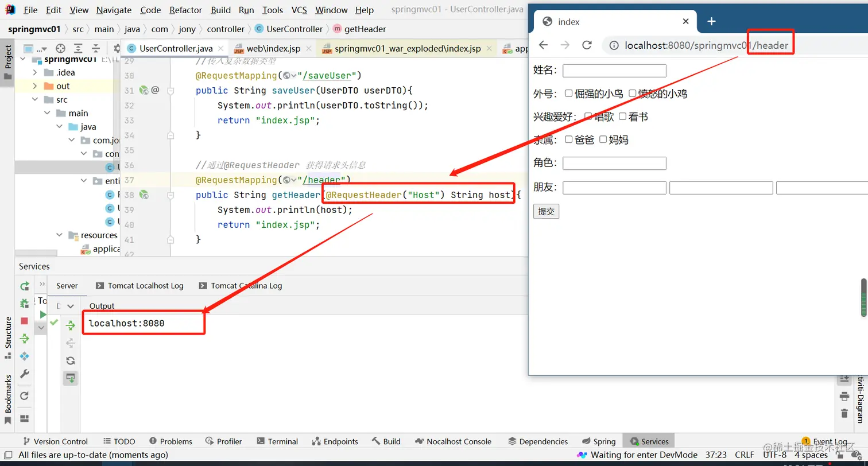Click the locate target icon in Project toolbar

point(60,49)
